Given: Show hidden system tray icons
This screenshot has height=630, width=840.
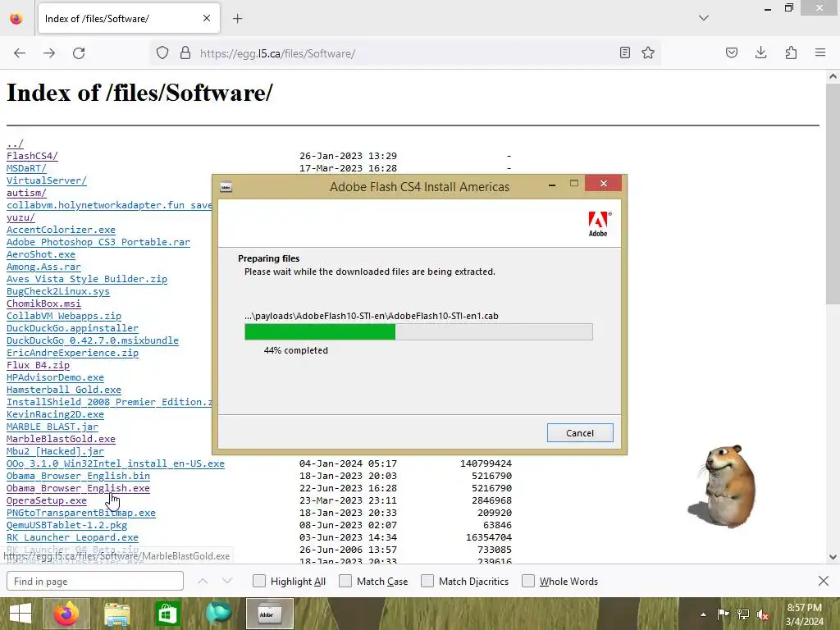Looking at the screenshot, I should (703, 614).
